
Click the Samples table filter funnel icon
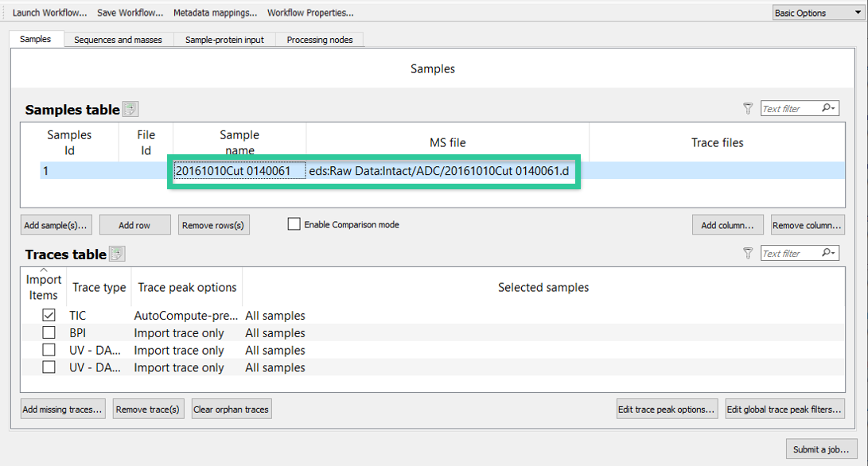(x=748, y=108)
